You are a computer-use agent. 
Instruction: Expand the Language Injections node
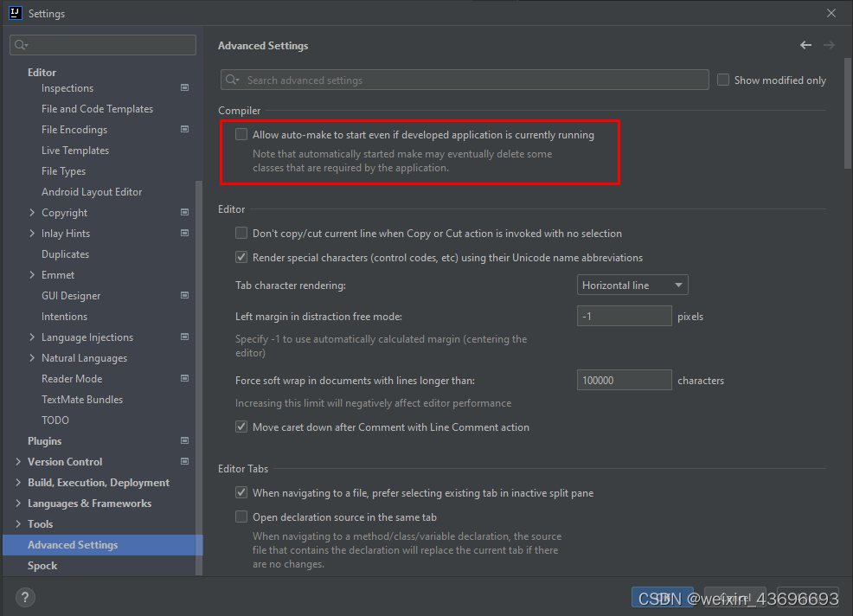point(31,337)
